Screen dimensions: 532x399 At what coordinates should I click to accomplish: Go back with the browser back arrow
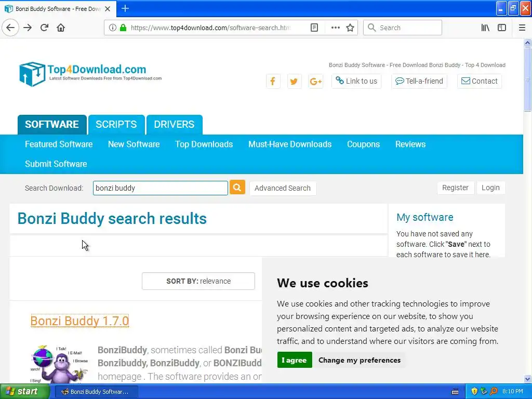click(x=10, y=28)
